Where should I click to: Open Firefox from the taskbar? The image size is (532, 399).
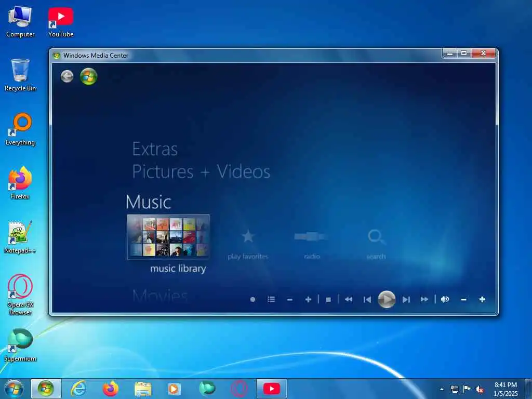111,389
